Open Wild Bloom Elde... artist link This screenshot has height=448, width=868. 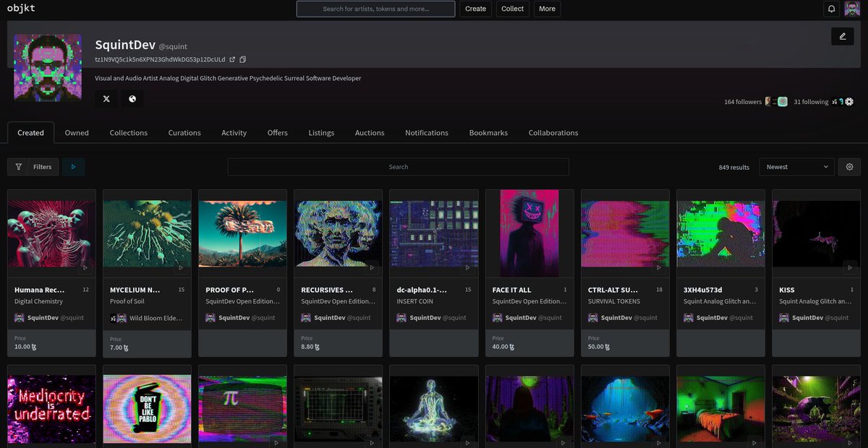pos(156,318)
